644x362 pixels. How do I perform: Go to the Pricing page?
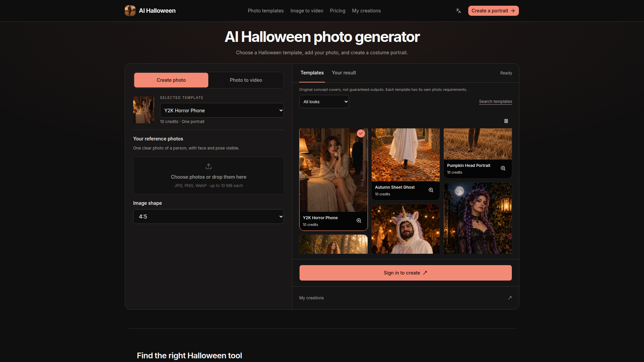click(337, 11)
